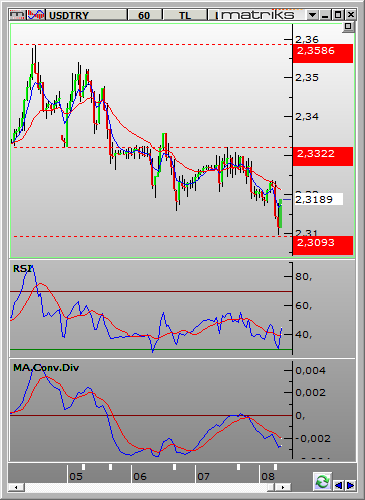This screenshot has width=365, height=500.
Task: Open the title bar dropdown arrow
Action: pyautogui.click(x=312, y=15)
